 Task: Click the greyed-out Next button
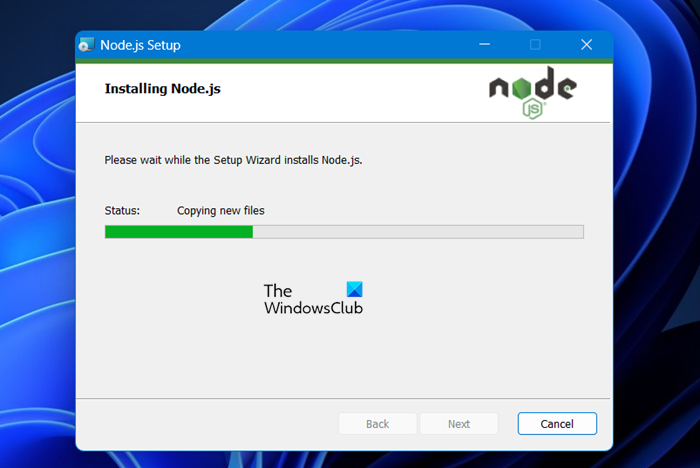pyautogui.click(x=459, y=423)
